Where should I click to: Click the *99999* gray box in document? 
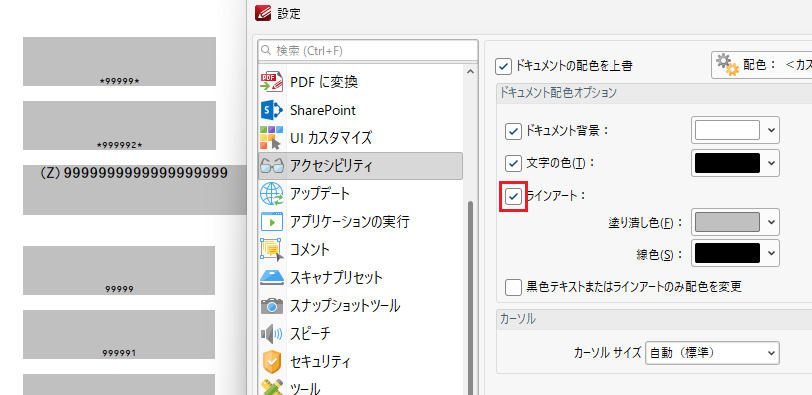click(119, 61)
